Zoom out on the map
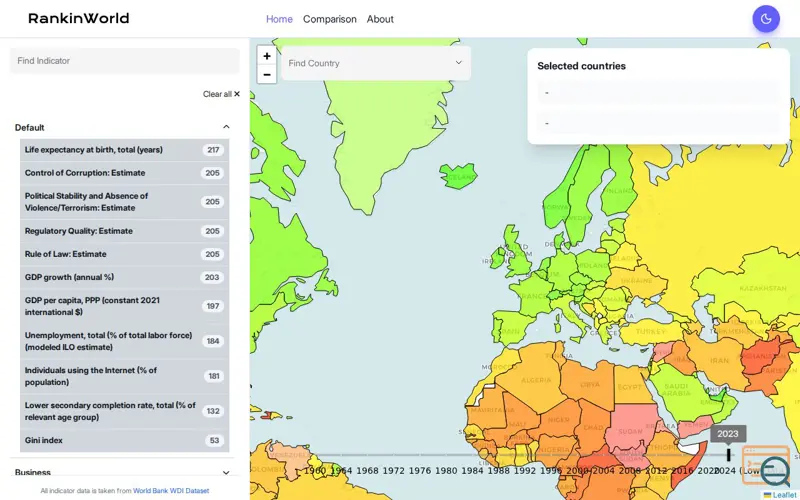 pos(266,74)
